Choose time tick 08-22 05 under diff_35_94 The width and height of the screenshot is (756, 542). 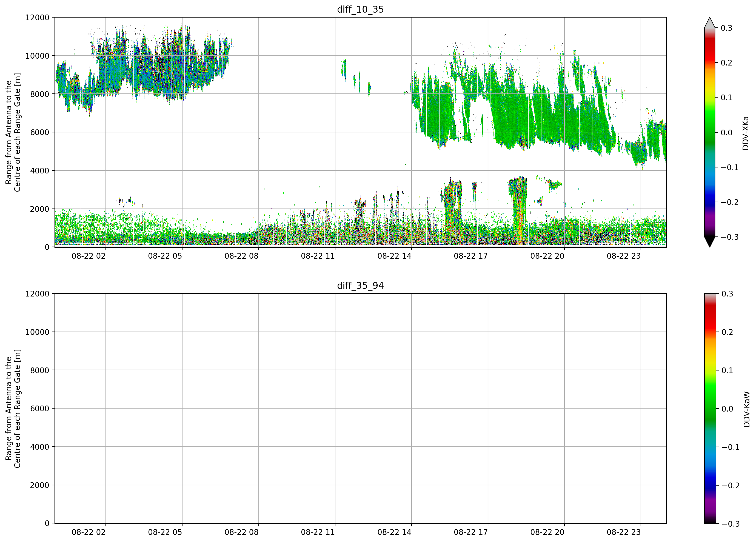(165, 532)
